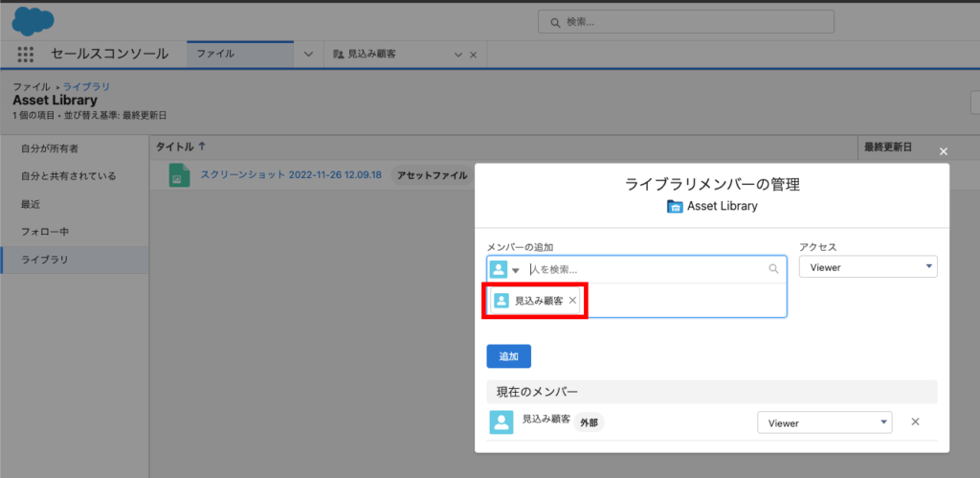Click the 人を検索 search field
The image size is (980, 478).
646,269
